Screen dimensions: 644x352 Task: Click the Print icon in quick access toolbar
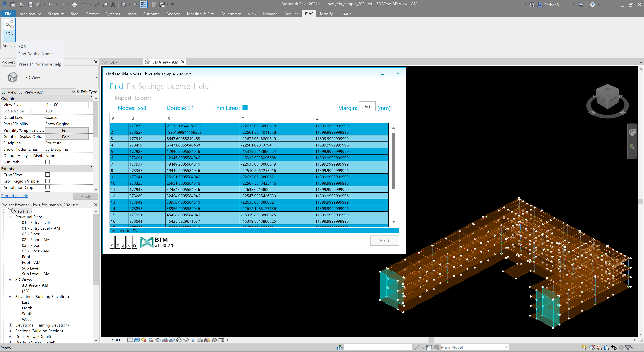pos(74,4)
